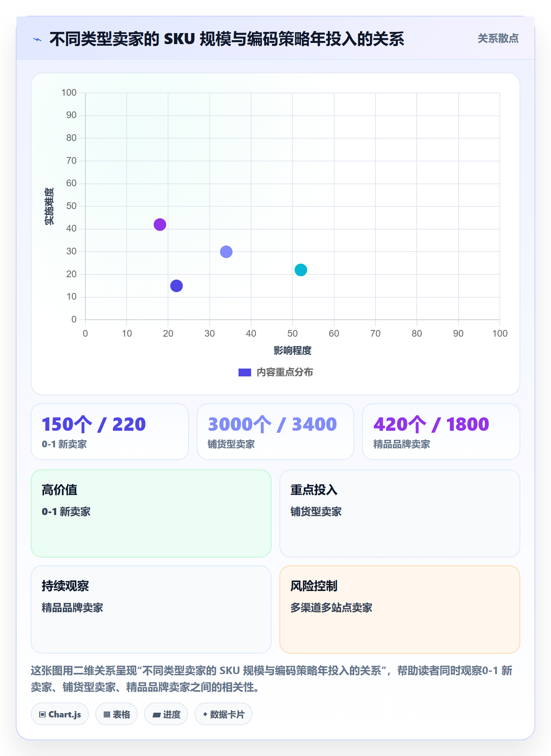
Task: Open the 420个 / 1800 stat card
Action: pyautogui.click(x=441, y=432)
